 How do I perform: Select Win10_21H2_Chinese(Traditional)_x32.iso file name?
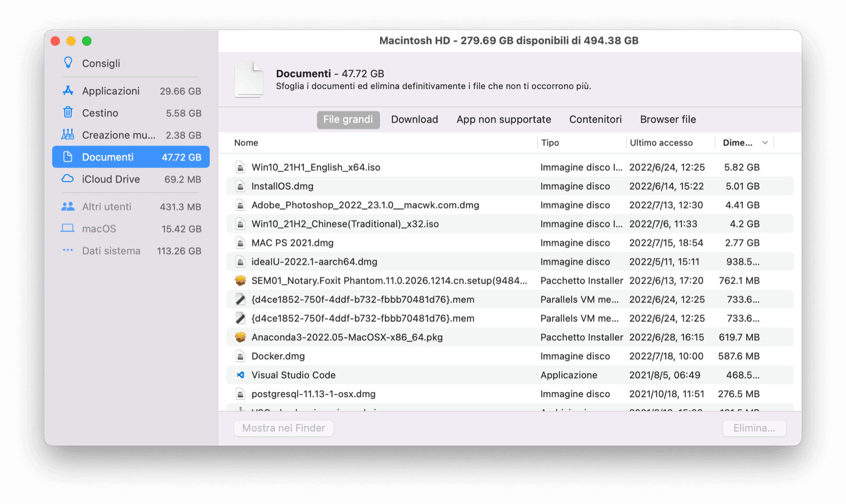[x=345, y=224]
